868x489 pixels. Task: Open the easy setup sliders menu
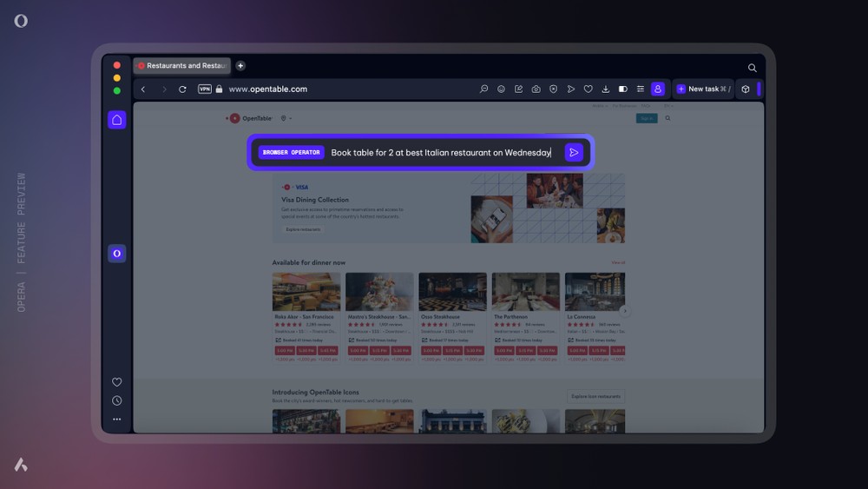coord(640,89)
